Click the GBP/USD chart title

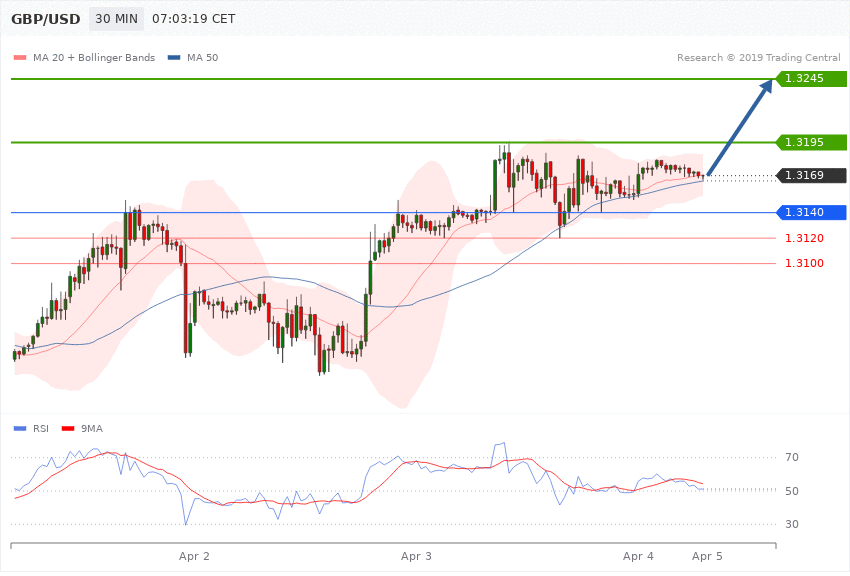46,19
